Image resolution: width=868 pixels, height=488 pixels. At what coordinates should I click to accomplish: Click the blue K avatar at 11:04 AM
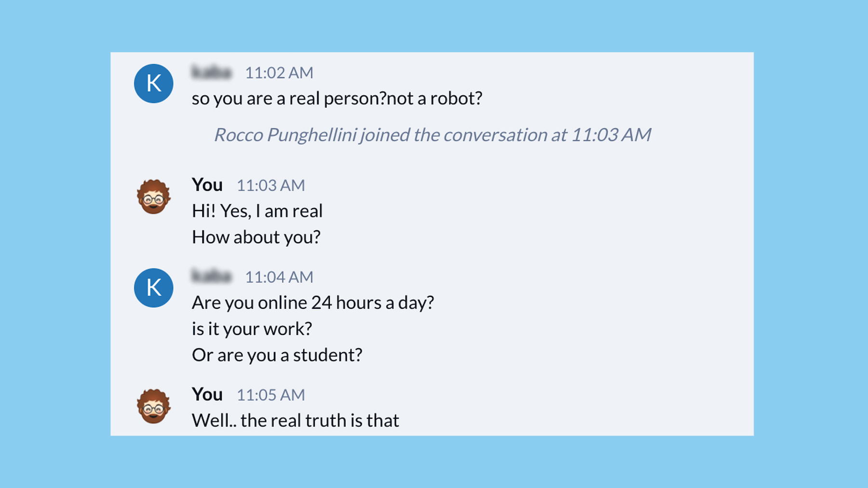[x=153, y=288]
